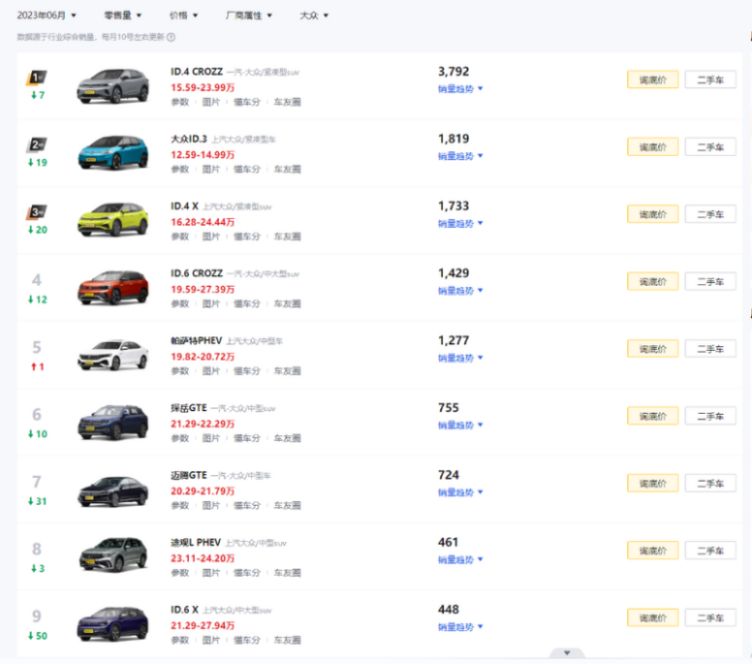
Task: Expand the 价格 filter dropdown
Action: pos(183,16)
